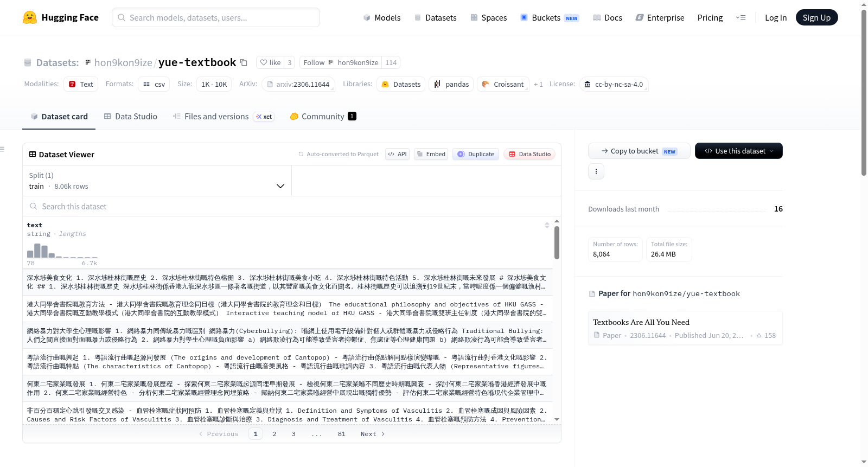Switch to Community tab
The image size is (868, 467).
[323, 116]
